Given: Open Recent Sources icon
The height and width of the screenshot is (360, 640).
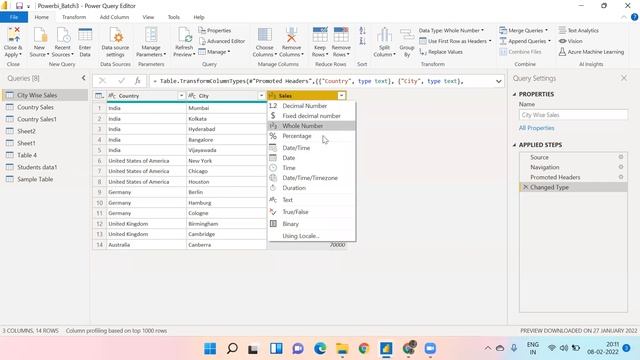Looking at the screenshot, I should (x=63, y=35).
